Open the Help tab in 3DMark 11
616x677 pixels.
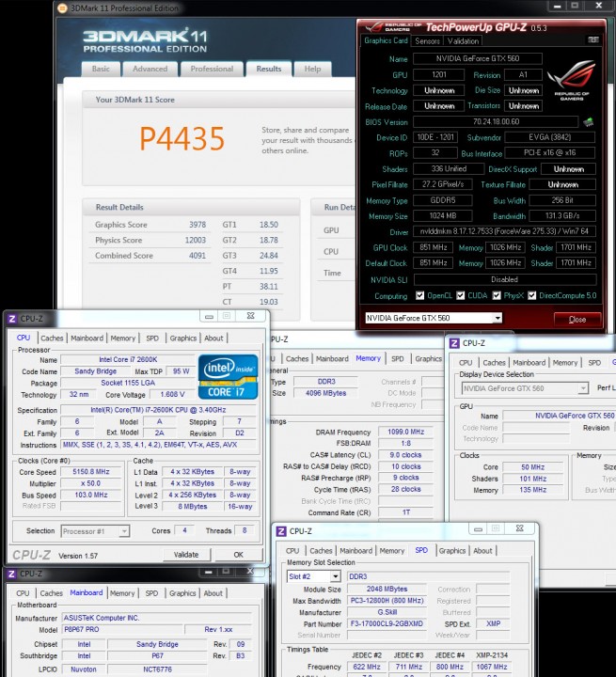(312, 69)
